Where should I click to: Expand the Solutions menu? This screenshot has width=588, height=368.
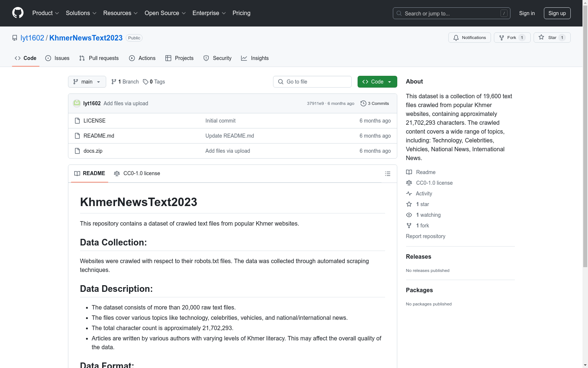tap(81, 13)
